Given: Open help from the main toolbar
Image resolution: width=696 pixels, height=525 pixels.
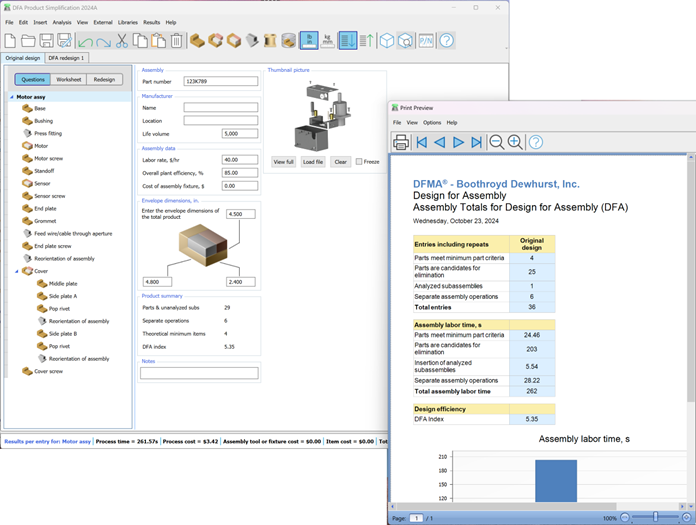Looking at the screenshot, I should [x=447, y=41].
